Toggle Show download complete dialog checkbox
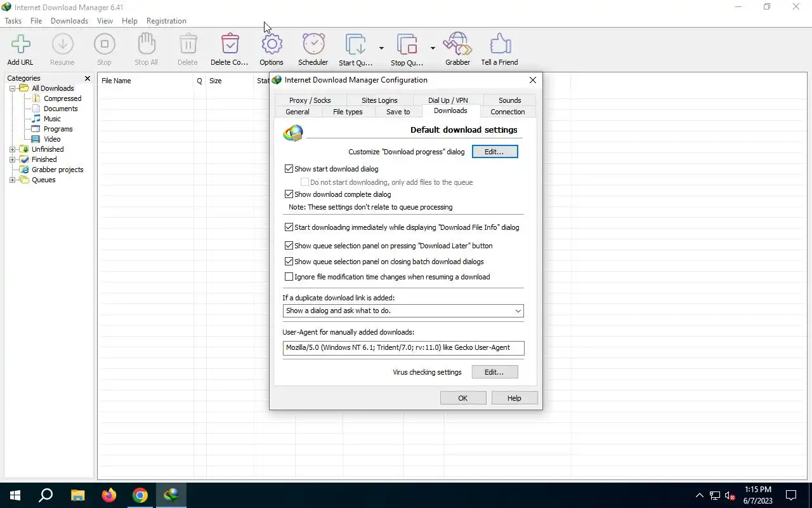 [289, 194]
